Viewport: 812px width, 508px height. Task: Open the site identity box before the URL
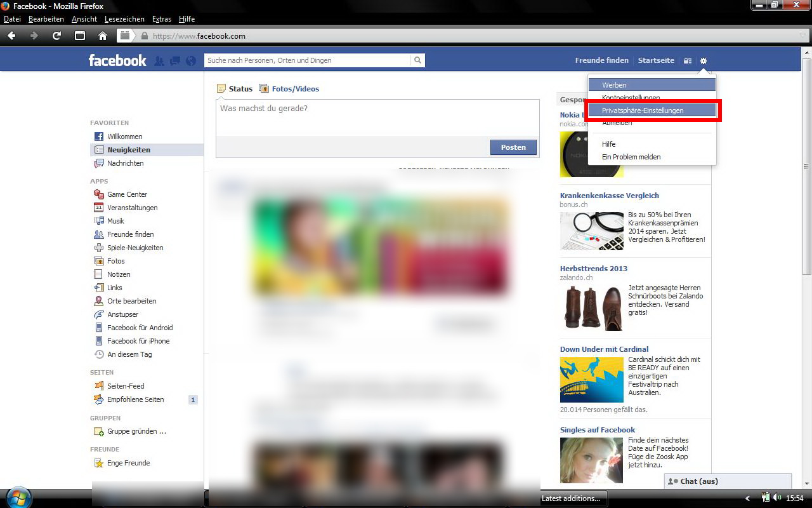coord(125,36)
